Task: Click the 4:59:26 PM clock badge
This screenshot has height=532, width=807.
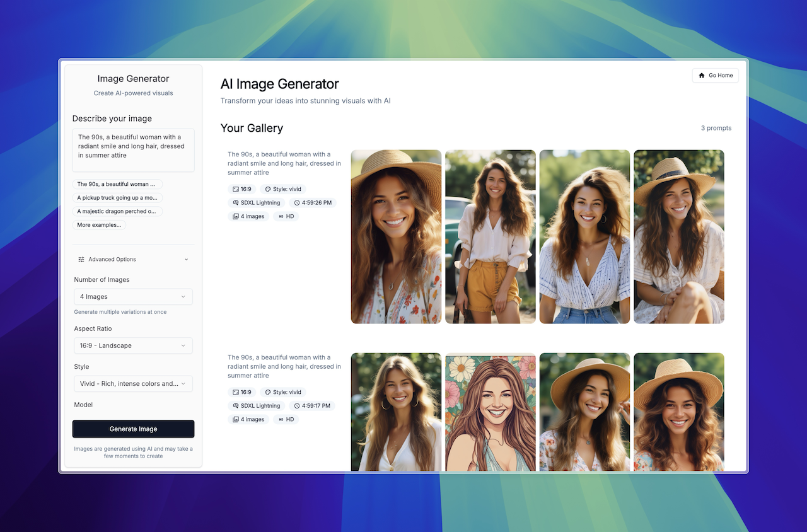Action: [x=313, y=203]
